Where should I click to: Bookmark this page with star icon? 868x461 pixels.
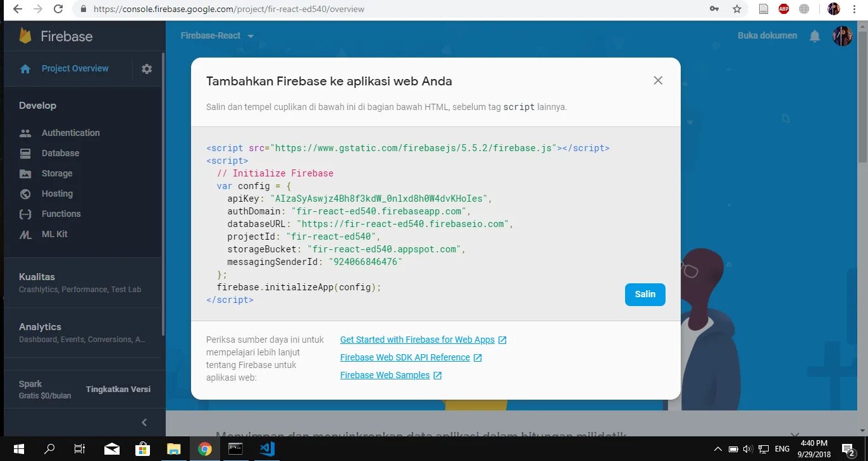tap(736, 9)
